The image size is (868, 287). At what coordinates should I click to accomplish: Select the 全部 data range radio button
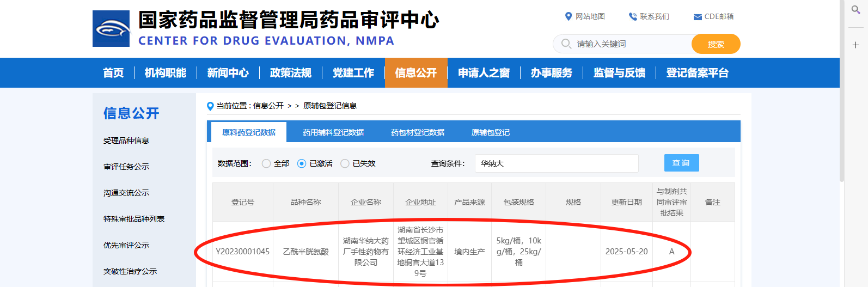coord(266,163)
